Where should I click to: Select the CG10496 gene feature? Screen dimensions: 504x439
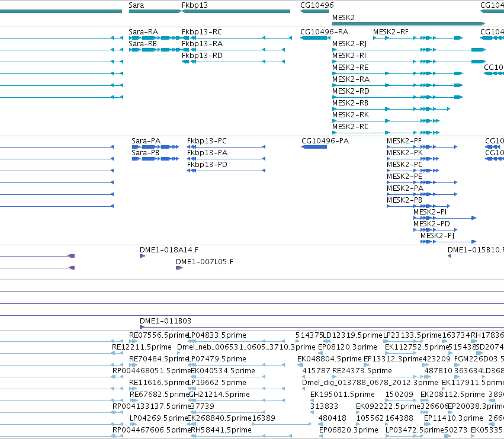tap(314, 11)
